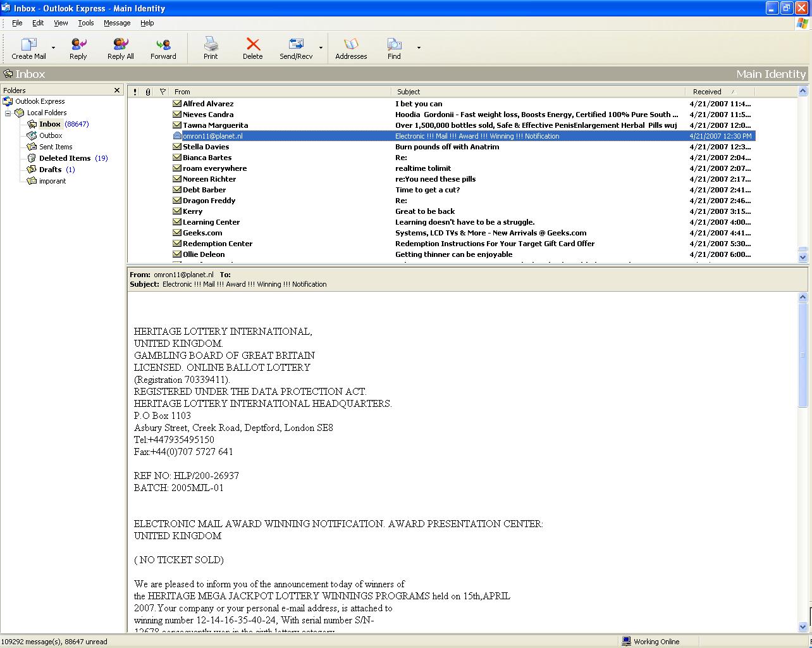Open the Help menu
Image resolution: width=812 pixels, height=648 pixels.
pos(147,23)
